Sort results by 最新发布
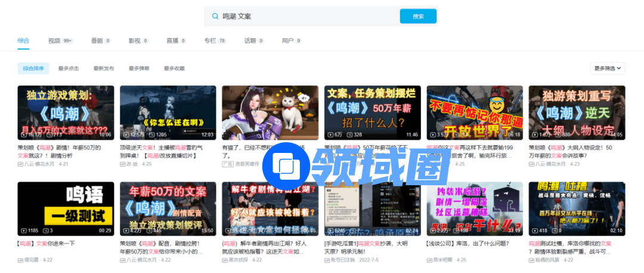The height and width of the screenshot is (273, 644). click(104, 69)
